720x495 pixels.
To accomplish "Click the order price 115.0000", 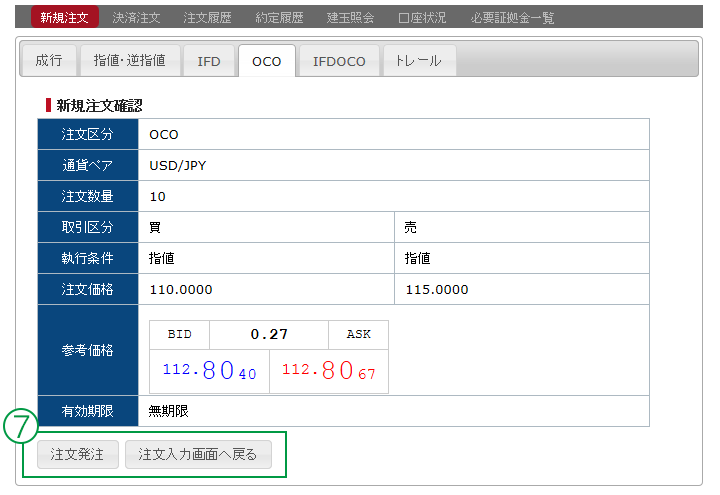I will point(437,289).
